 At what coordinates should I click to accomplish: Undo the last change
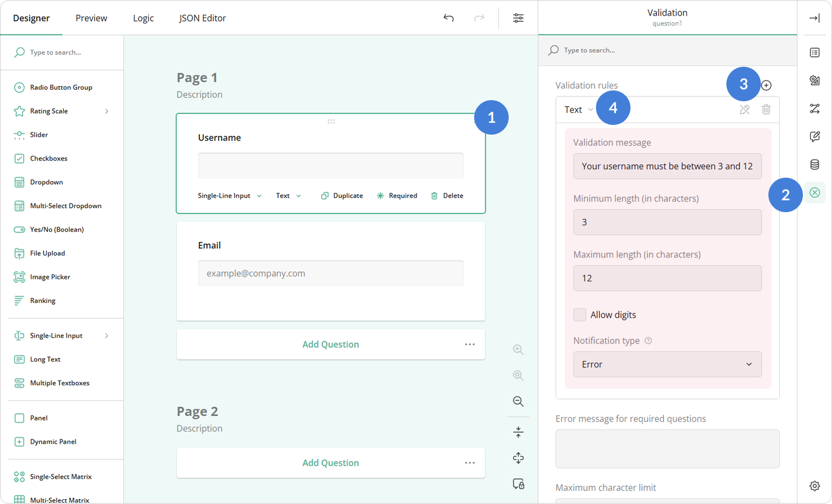pyautogui.click(x=448, y=18)
